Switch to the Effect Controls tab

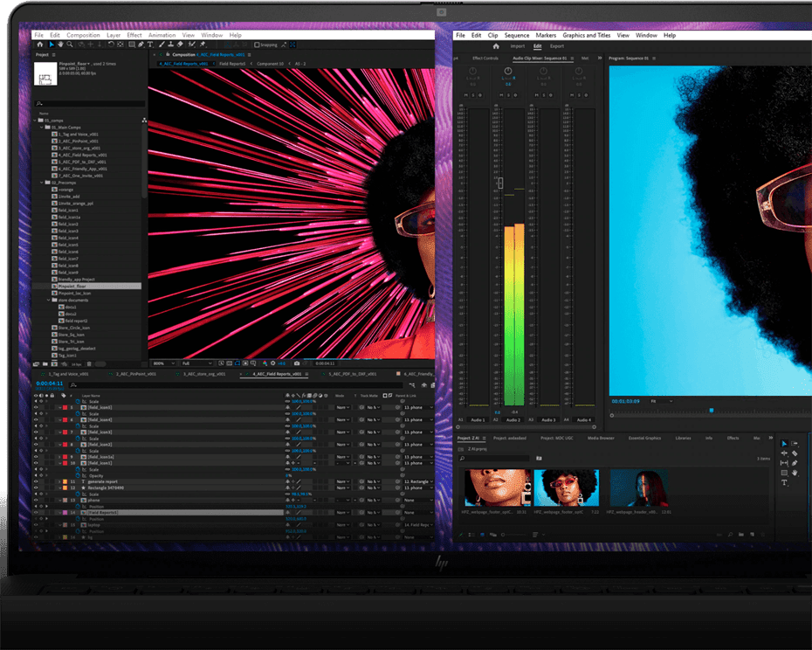485,58
